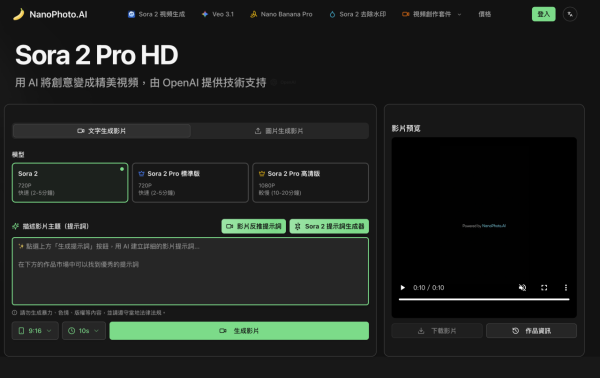Open Nano Banana Pro nav item

(x=281, y=14)
